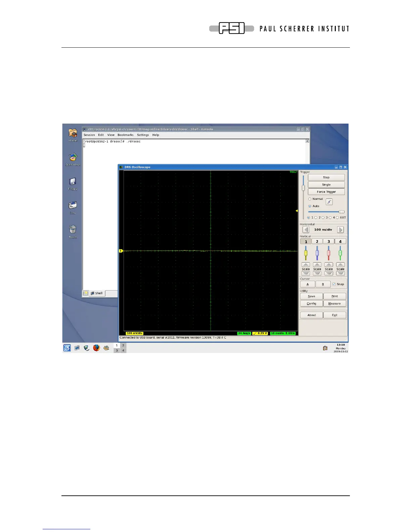Toggle vertical channel 4 display
Screen dimensions: 411x532
[340, 241]
